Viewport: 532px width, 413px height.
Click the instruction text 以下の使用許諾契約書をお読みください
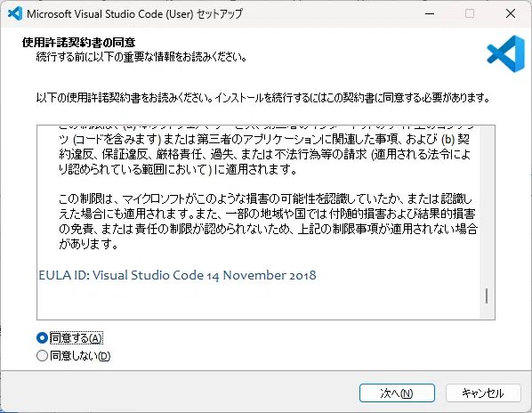(263, 98)
